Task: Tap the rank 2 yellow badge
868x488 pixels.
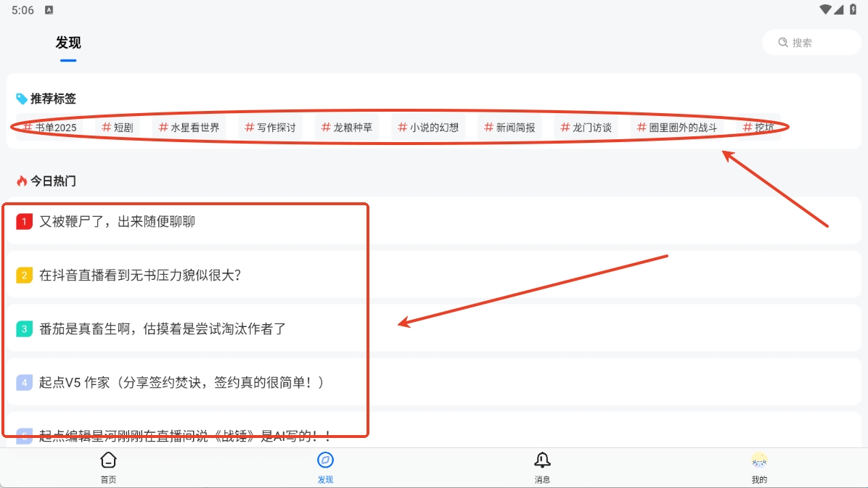Action: (x=24, y=276)
